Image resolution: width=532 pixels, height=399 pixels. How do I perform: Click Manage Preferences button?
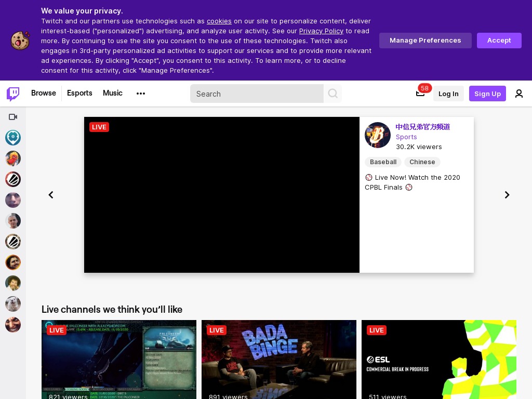coord(425,41)
